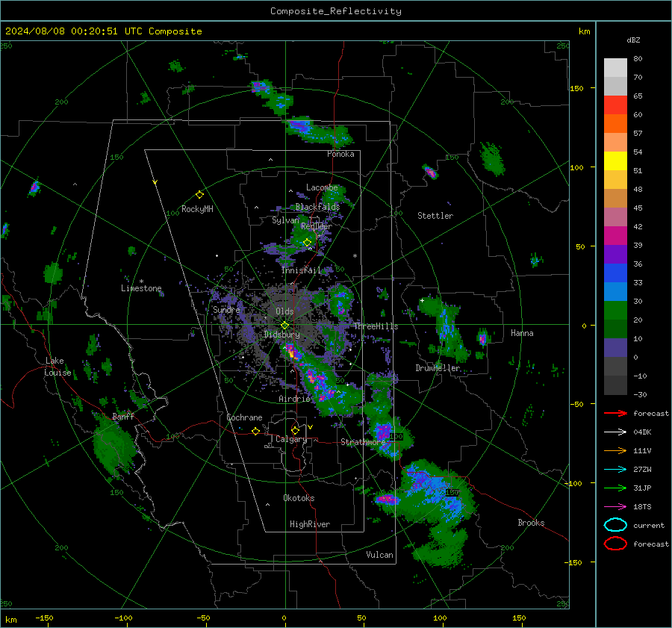Screen dimensions: 672x628
Task: Click the intense storm cell south of Didsbury
Action: (291, 353)
